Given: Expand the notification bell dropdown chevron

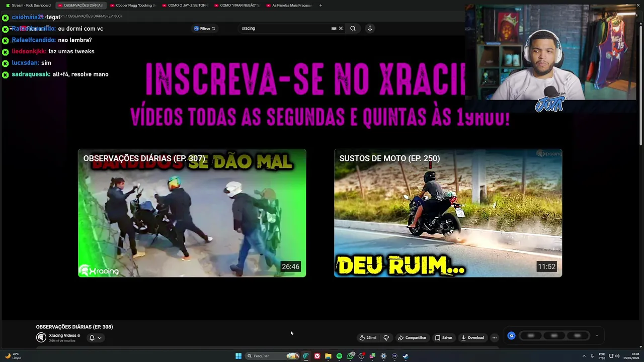Looking at the screenshot, I should pos(100,338).
